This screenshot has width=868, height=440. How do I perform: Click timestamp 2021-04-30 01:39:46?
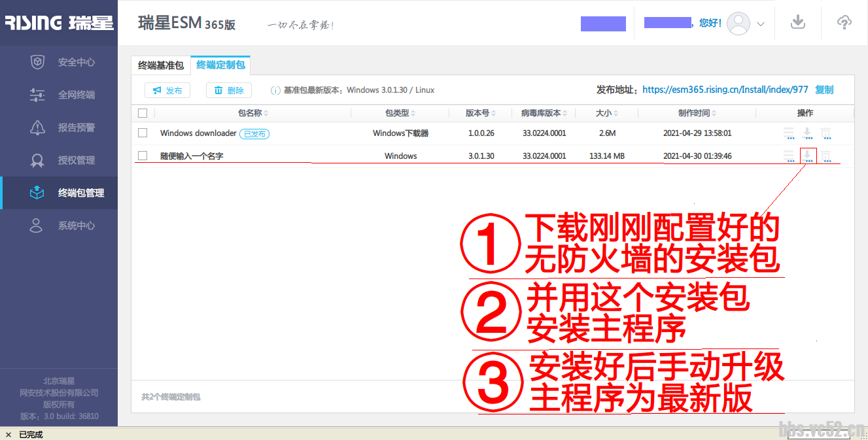[x=697, y=156]
